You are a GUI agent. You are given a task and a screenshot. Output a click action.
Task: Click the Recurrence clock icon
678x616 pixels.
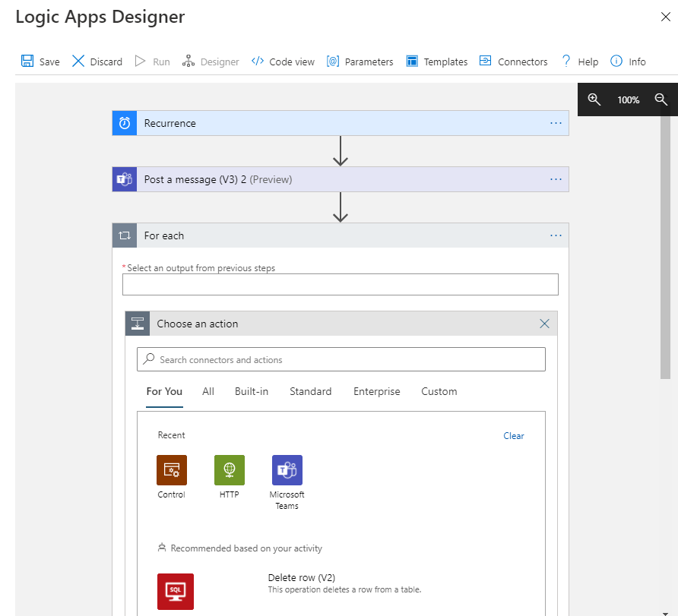125,123
